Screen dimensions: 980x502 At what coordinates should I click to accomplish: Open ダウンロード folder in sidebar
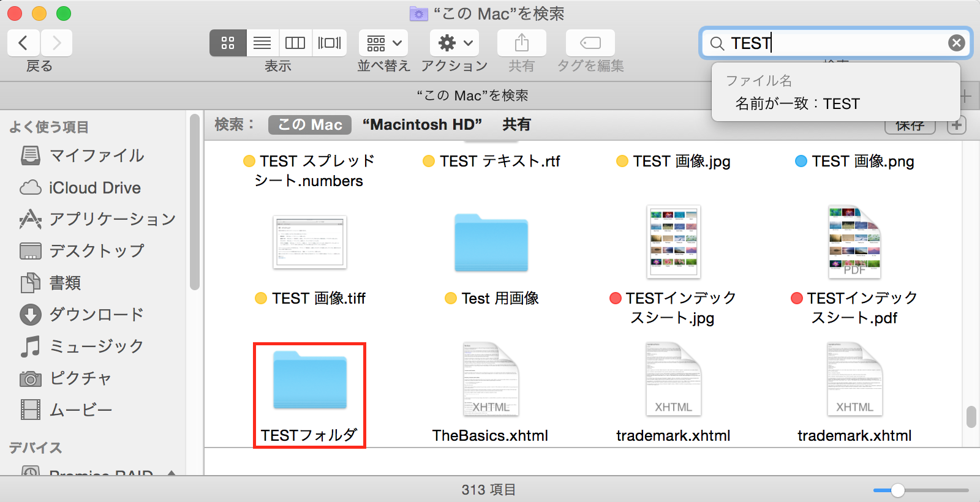point(96,315)
